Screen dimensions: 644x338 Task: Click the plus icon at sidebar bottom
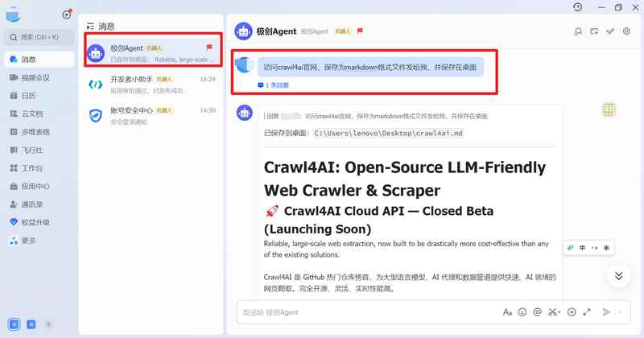pyautogui.click(x=48, y=324)
